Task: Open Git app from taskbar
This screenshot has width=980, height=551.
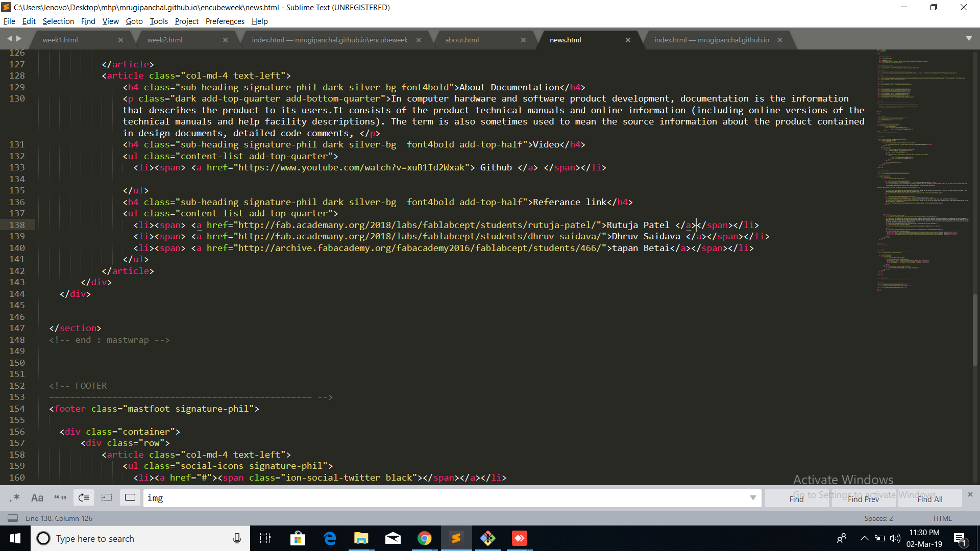Action: click(488, 538)
